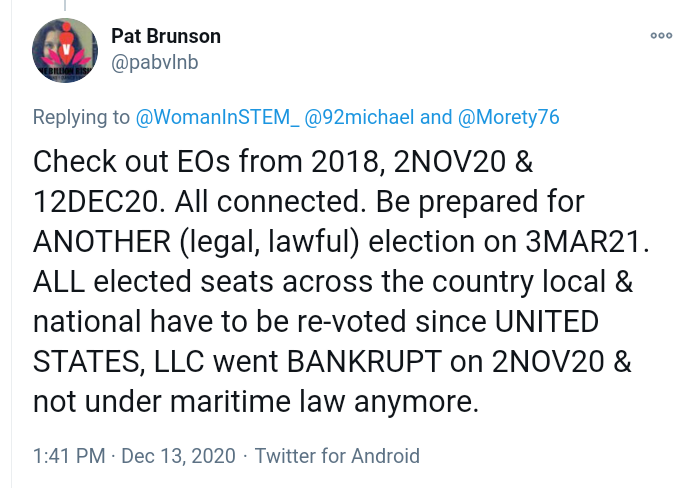The width and height of the screenshot is (694, 488).
Task: Click the "Replying to" label
Action: pos(80,117)
